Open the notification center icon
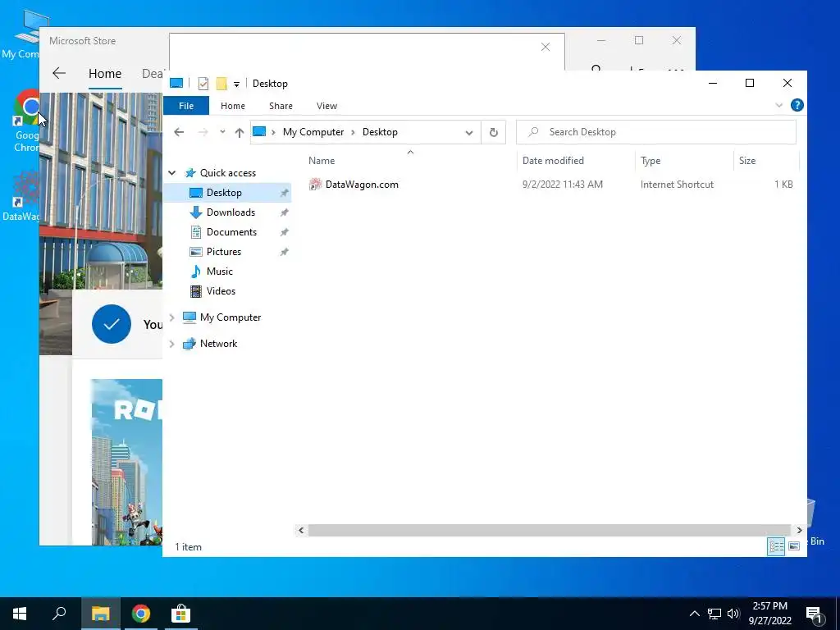Screen dimensions: 840x630 (x=814, y=614)
